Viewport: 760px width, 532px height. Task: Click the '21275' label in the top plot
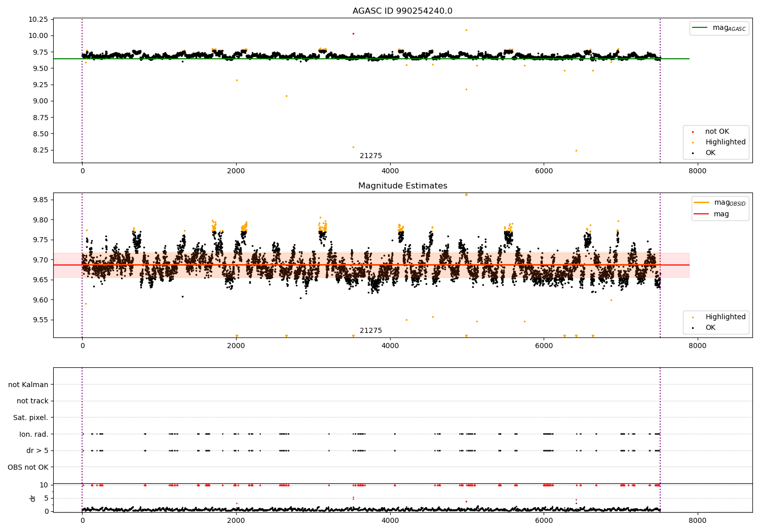[371, 156]
